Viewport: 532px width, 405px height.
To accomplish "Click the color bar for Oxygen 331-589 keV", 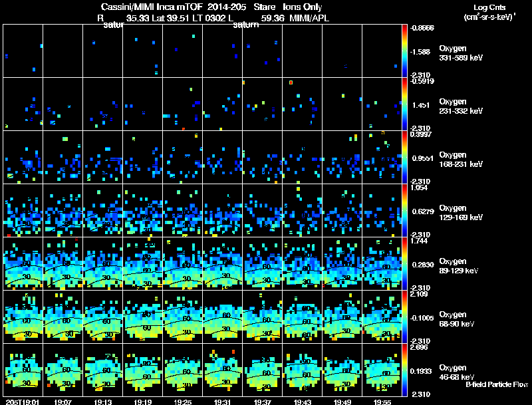I will coord(405,51).
